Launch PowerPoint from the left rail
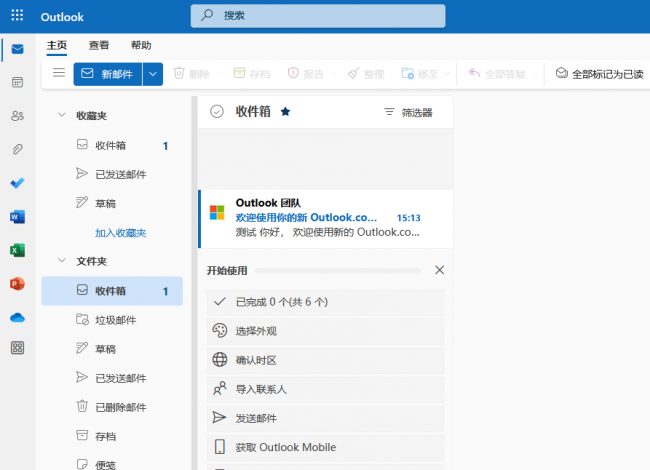Viewport: 650px width, 470px height. (x=17, y=283)
